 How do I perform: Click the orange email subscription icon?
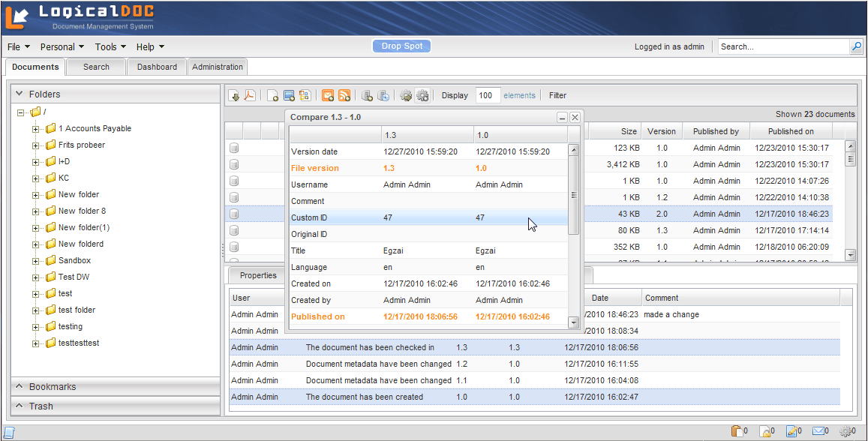pyautogui.click(x=328, y=96)
